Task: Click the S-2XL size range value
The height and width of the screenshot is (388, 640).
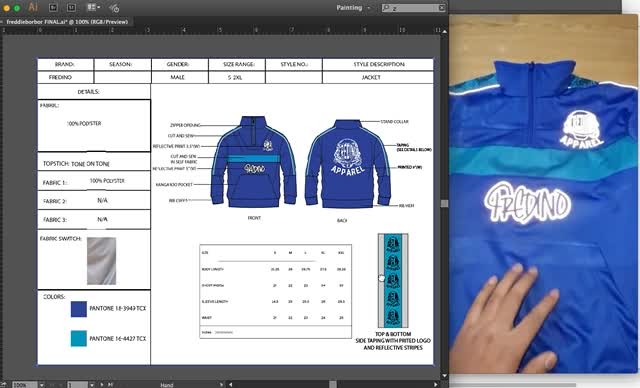Action: coord(235,77)
